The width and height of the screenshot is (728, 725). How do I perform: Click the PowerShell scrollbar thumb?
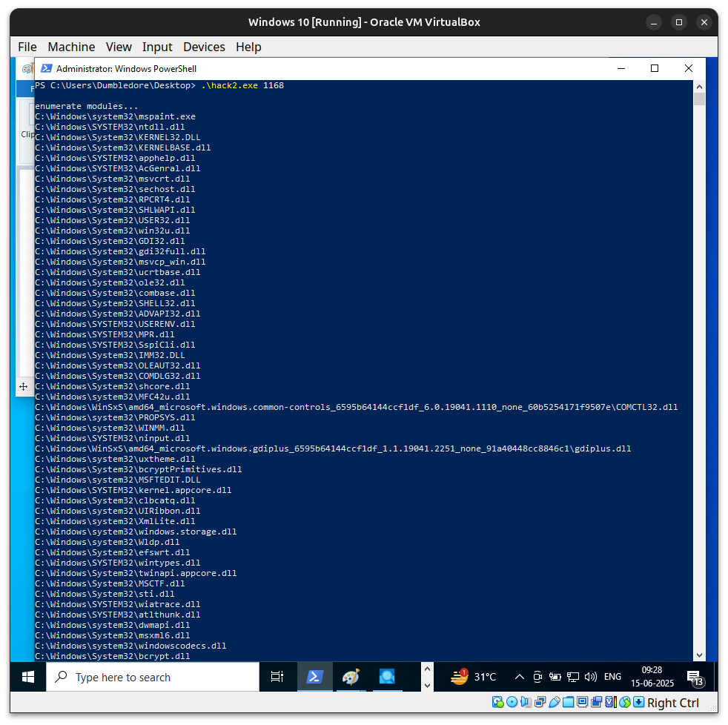[x=699, y=99]
